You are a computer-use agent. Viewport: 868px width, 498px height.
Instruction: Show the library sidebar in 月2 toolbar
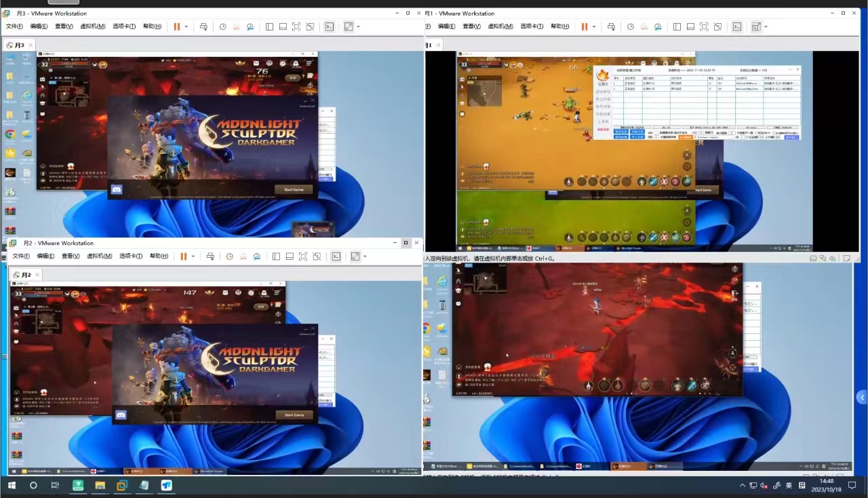[276, 256]
